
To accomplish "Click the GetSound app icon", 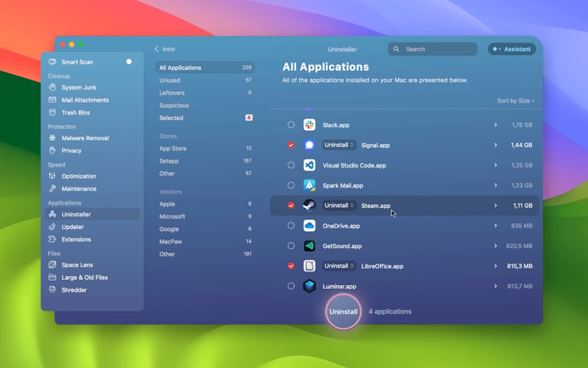I will (x=309, y=246).
